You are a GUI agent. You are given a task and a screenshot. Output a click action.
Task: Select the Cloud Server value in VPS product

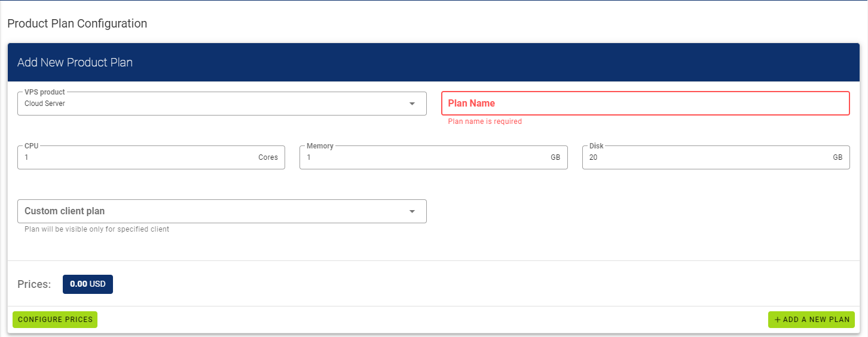pos(45,104)
